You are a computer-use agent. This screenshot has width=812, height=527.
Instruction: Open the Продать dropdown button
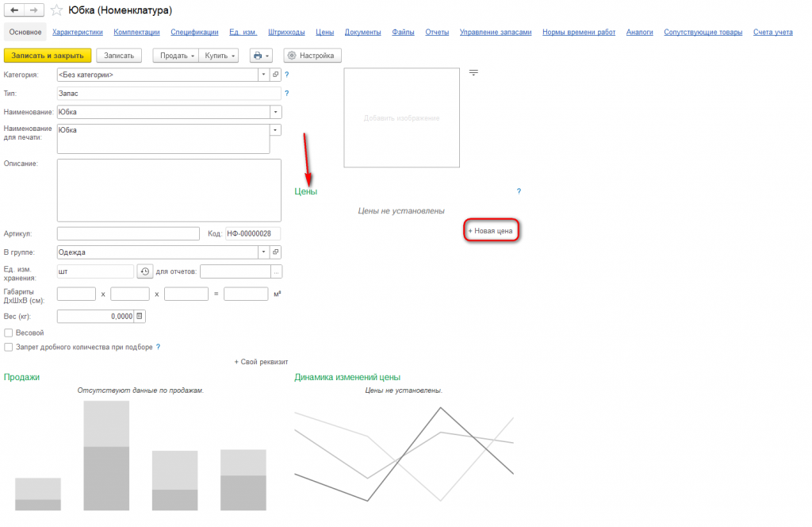(176, 56)
